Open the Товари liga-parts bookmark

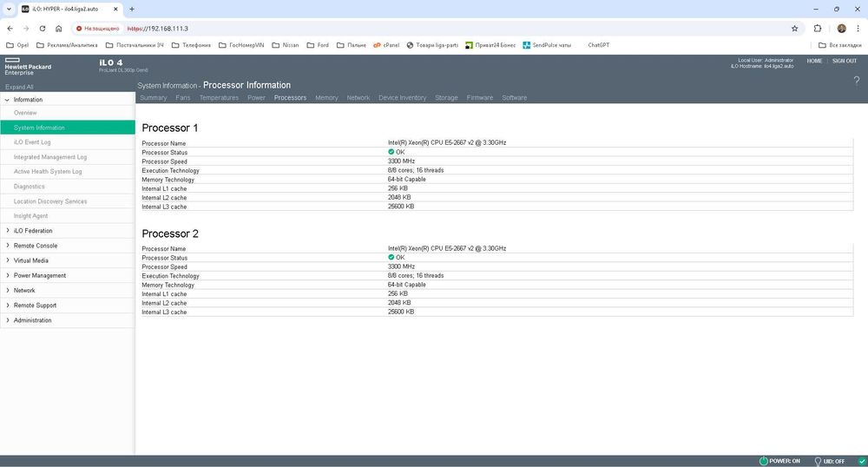(x=432, y=45)
